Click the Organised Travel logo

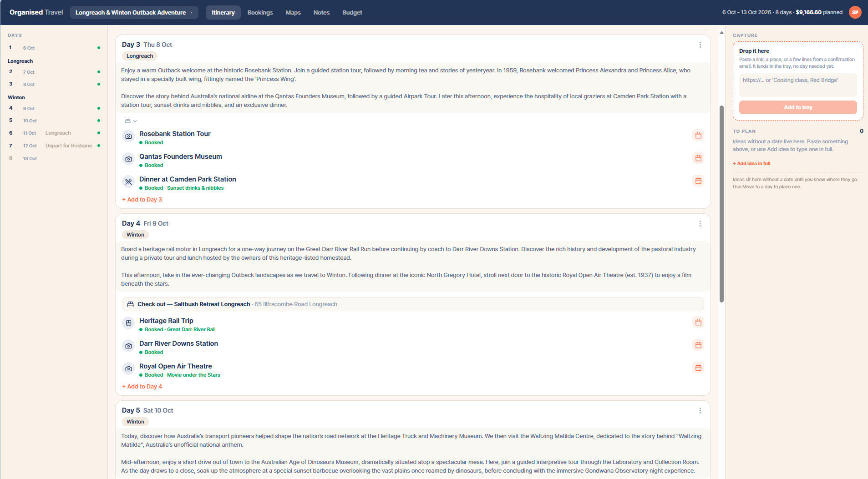coord(36,12)
